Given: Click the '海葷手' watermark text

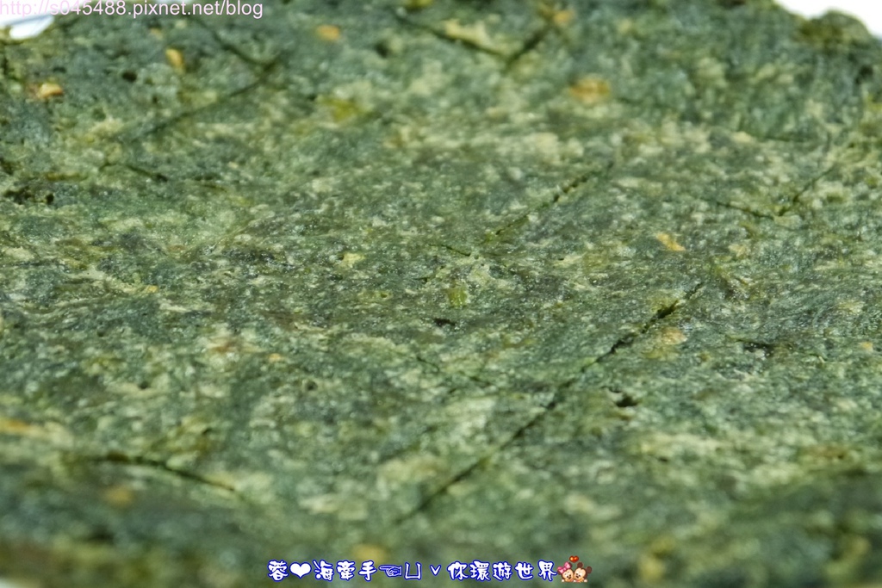Looking at the screenshot, I should click(x=345, y=571).
